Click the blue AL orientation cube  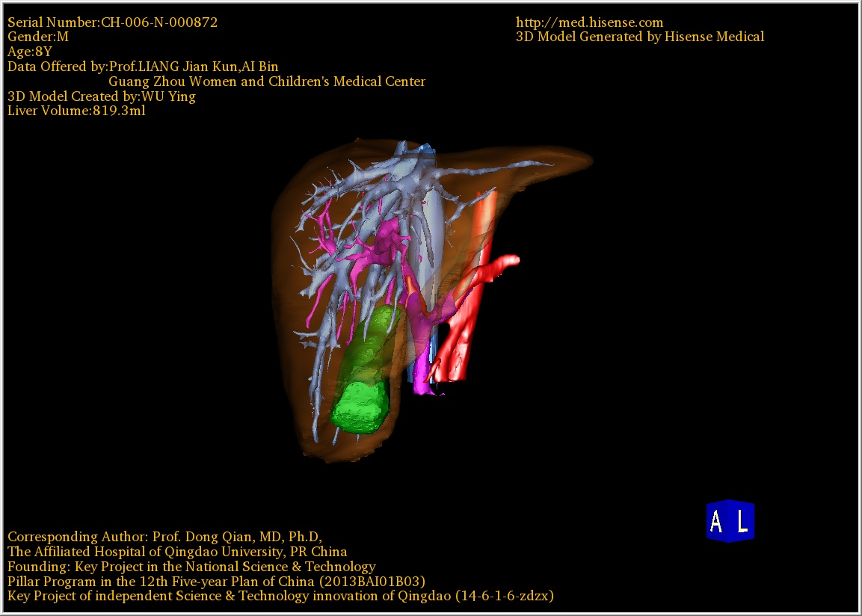pyautogui.click(x=730, y=521)
